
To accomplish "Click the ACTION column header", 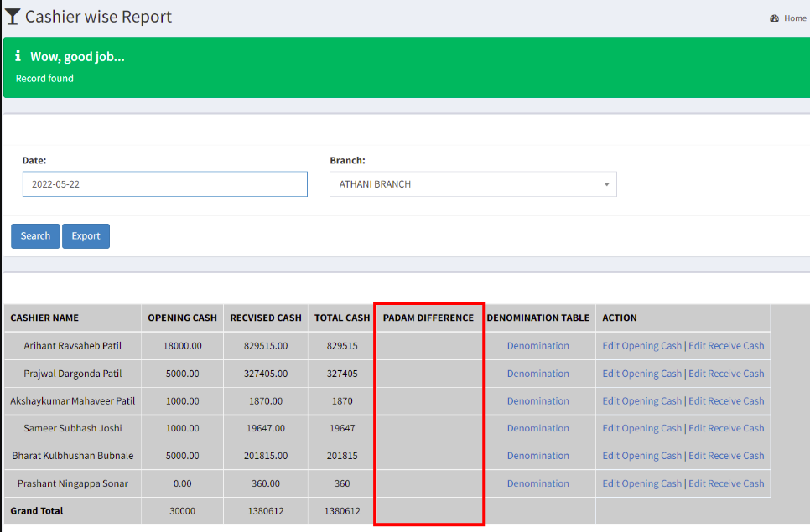I will [620, 318].
